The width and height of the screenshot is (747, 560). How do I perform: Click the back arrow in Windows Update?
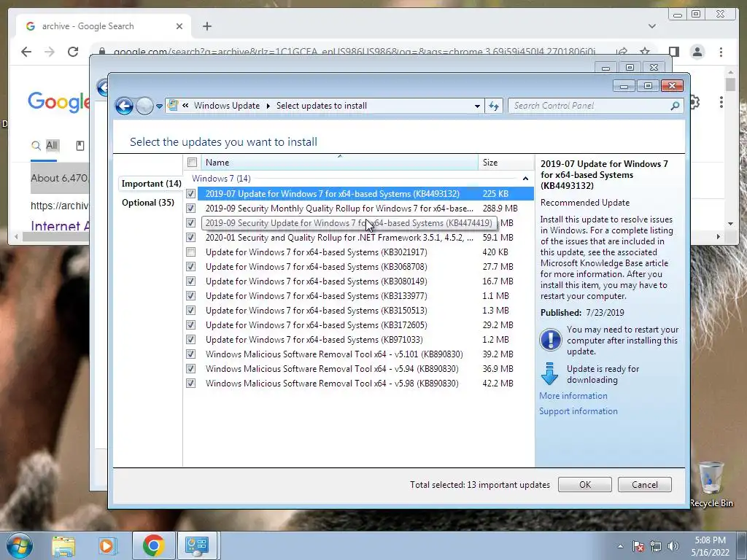tap(124, 106)
